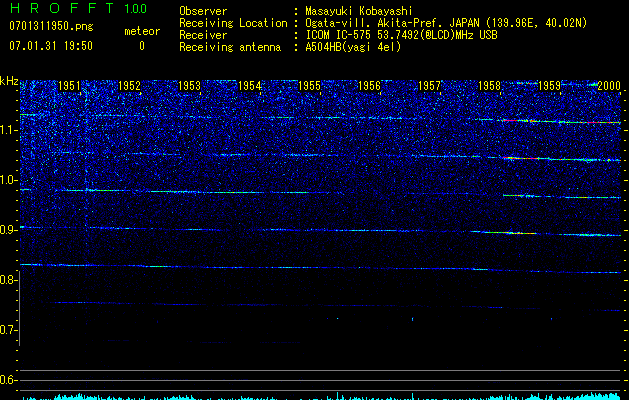Click the Receiving Location field label
The image size is (629, 400).
pos(233,23)
